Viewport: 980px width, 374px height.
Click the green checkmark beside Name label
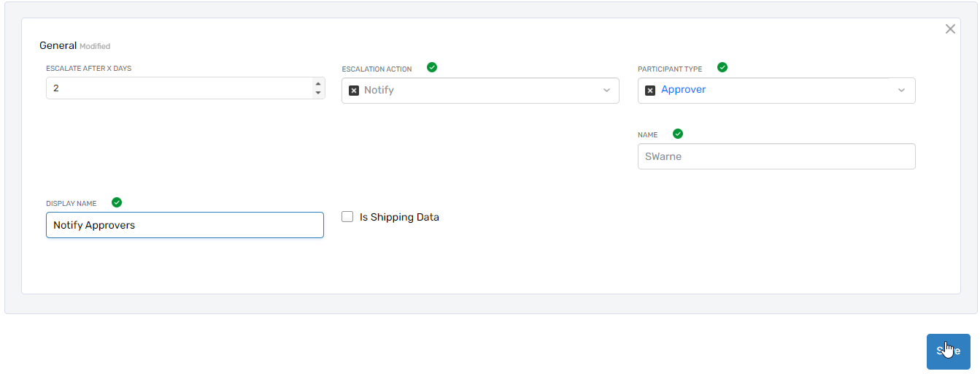pyautogui.click(x=678, y=134)
